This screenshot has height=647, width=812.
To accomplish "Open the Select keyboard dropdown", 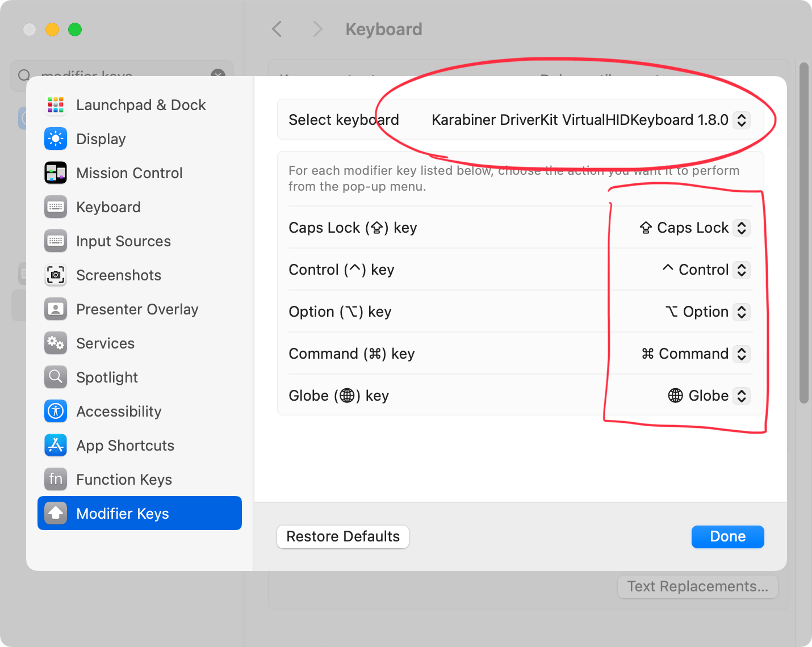I will pos(591,120).
